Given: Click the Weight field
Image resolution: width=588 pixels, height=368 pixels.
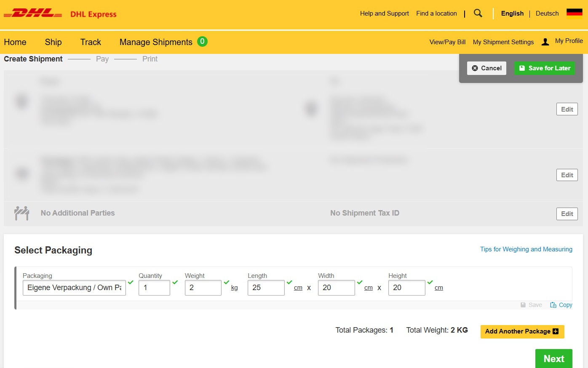Looking at the screenshot, I should point(203,288).
